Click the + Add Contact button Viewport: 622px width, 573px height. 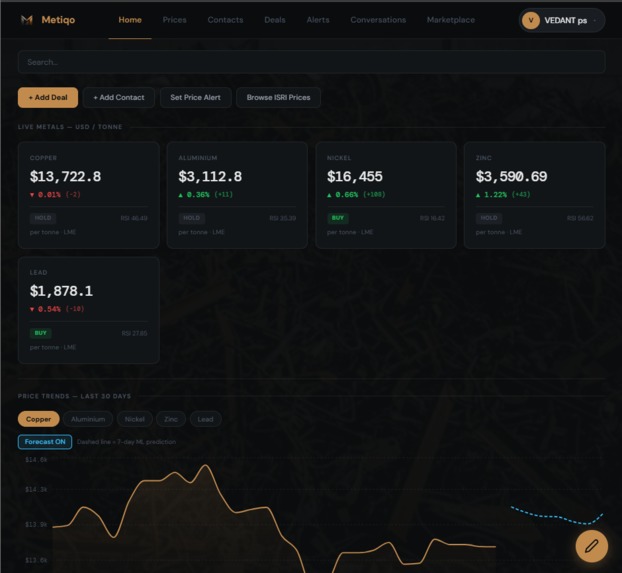point(119,98)
